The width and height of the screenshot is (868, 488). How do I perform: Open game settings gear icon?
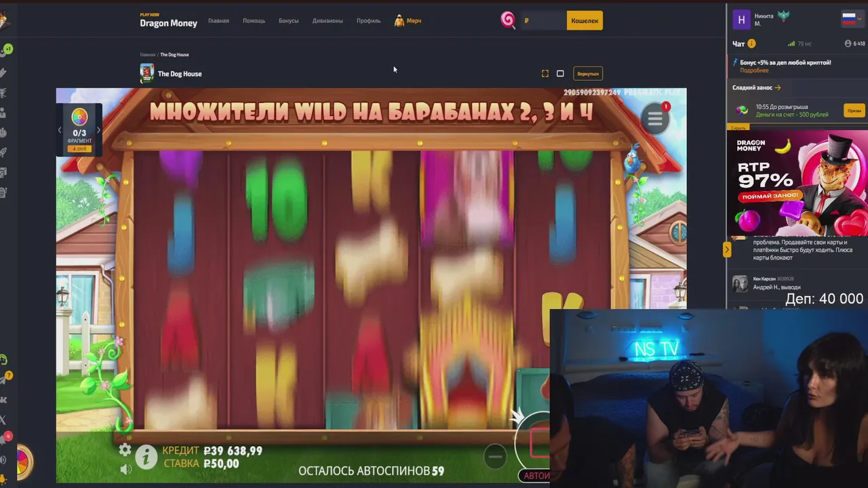point(125,450)
